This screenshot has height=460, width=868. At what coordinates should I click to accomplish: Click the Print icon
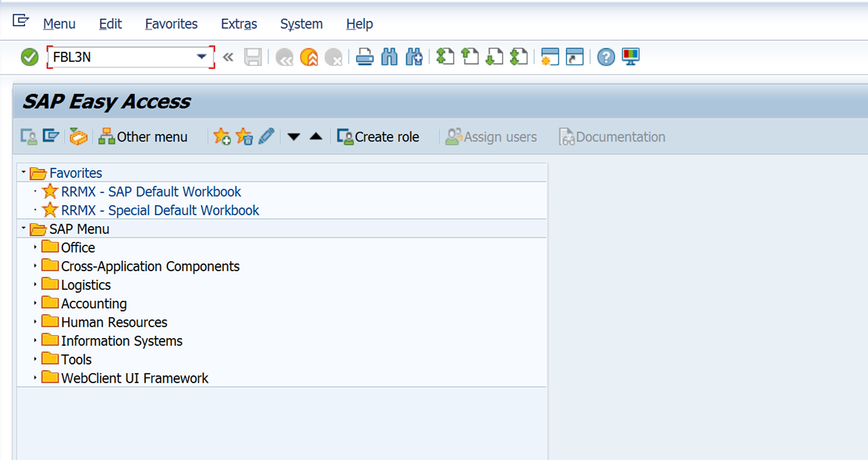pos(365,57)
